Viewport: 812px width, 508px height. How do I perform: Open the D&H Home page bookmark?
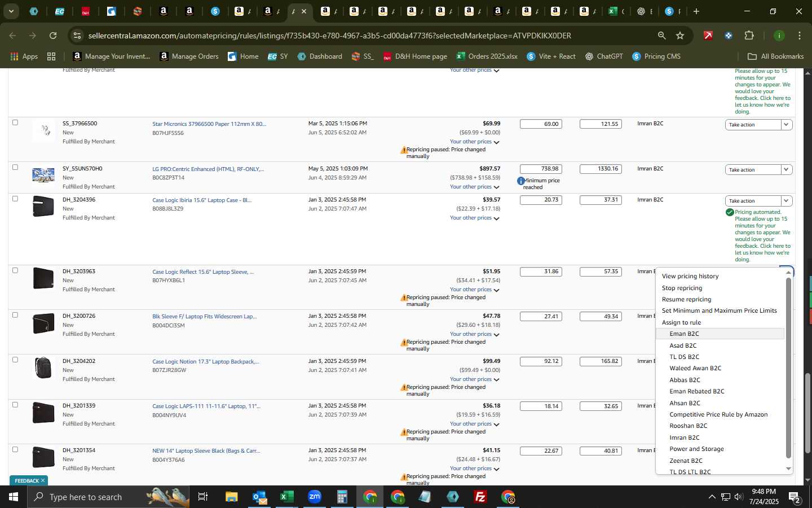coord(415,56)
